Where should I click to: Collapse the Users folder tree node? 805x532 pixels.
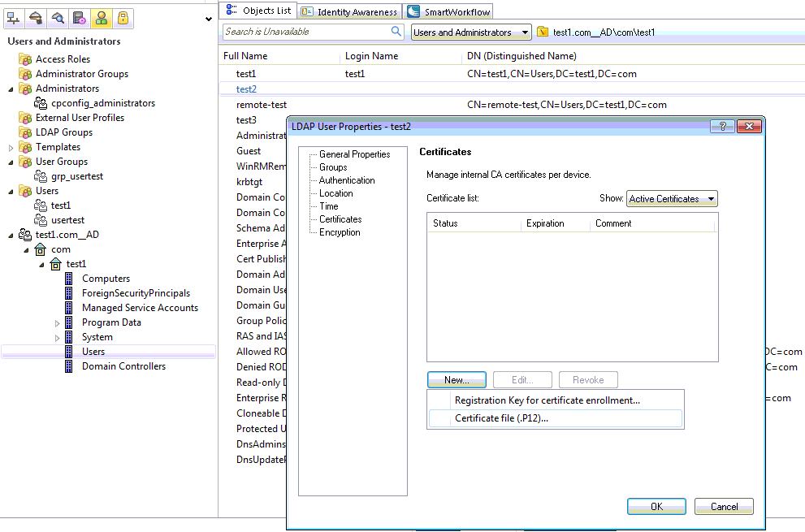tap(11, 192)
